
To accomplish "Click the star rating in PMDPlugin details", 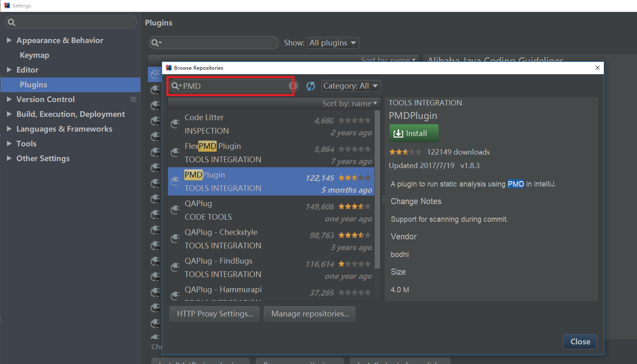I will [x=405, y=152].
